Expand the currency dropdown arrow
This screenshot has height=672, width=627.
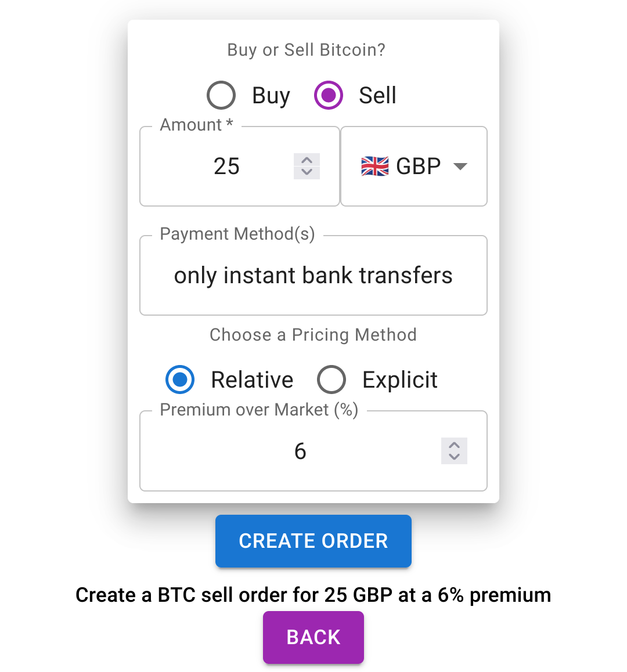pos(460,167)
